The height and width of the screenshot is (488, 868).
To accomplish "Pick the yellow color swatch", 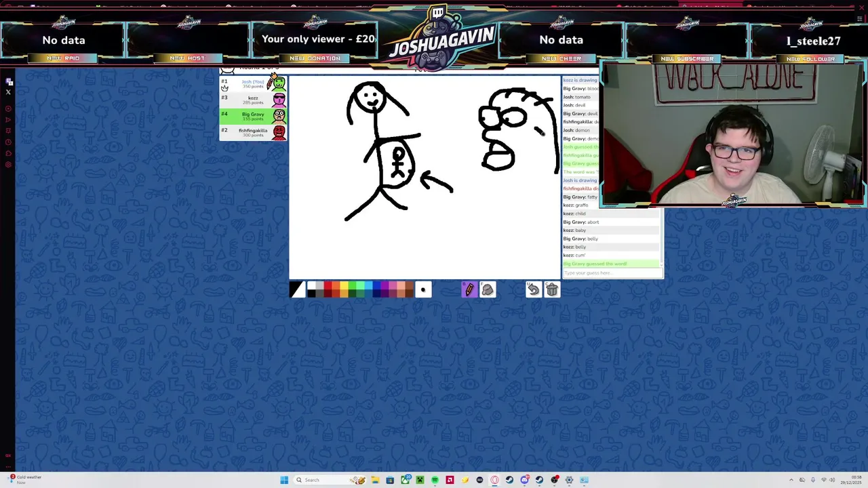I will point(344,285).
